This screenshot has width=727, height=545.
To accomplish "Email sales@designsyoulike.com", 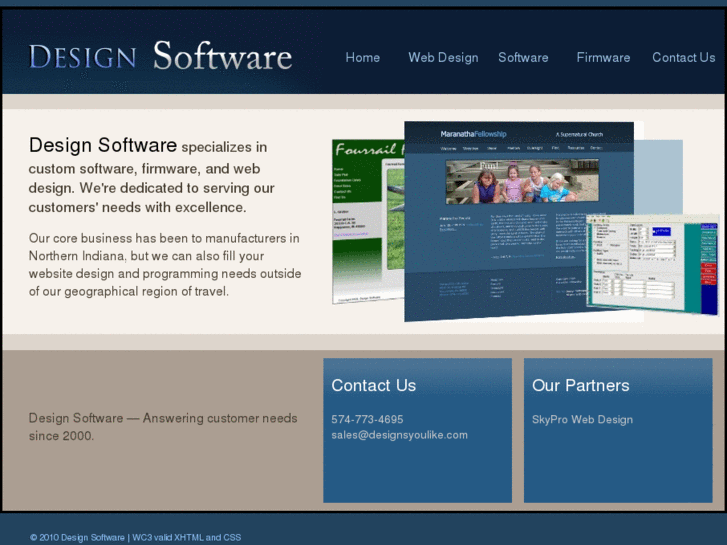I will [x=399, y=435].
